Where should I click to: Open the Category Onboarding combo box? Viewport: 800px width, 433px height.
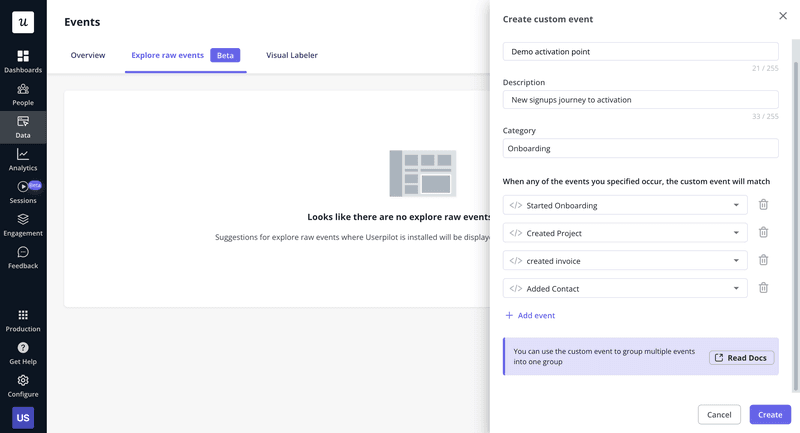click(x=640, y=148)
